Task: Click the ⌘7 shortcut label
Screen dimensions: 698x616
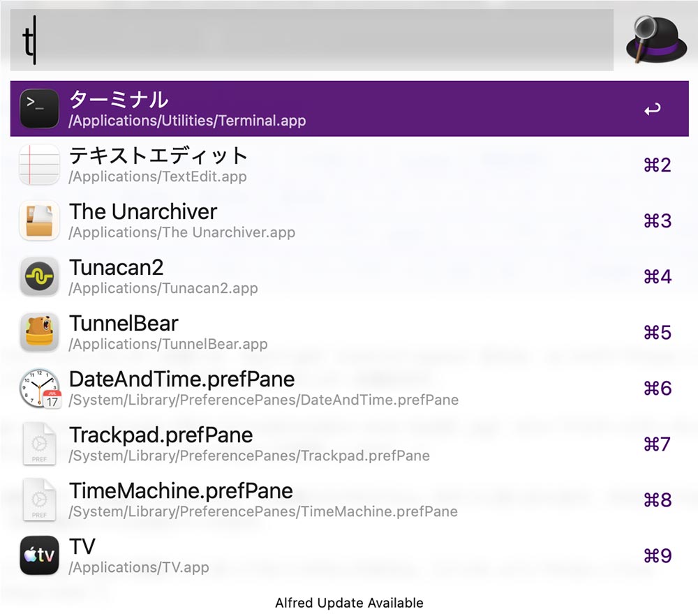Action: (658, 444)
